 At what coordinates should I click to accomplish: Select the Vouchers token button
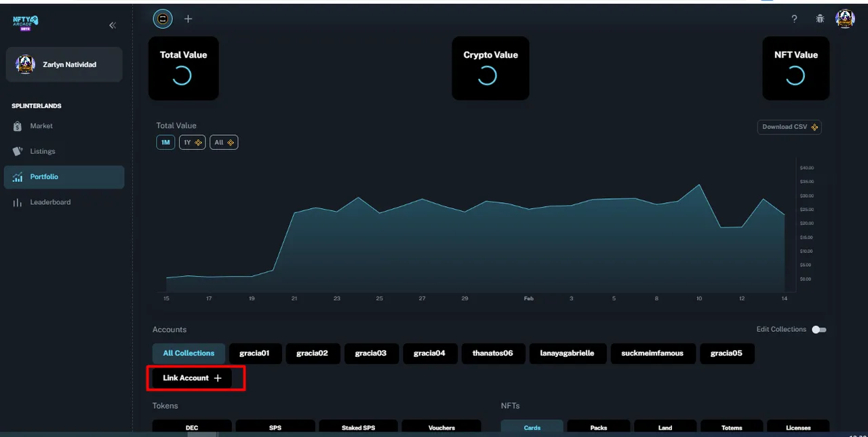point(441,427)
